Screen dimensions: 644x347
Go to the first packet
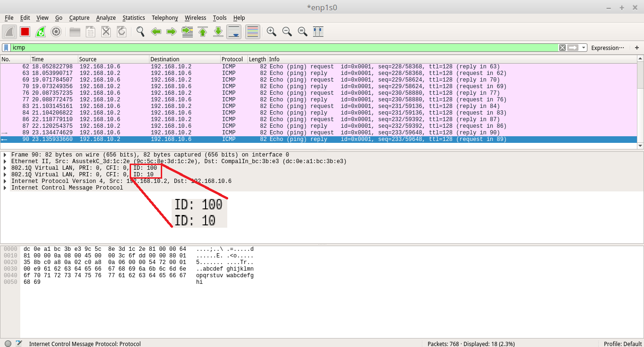click(203, 32)
